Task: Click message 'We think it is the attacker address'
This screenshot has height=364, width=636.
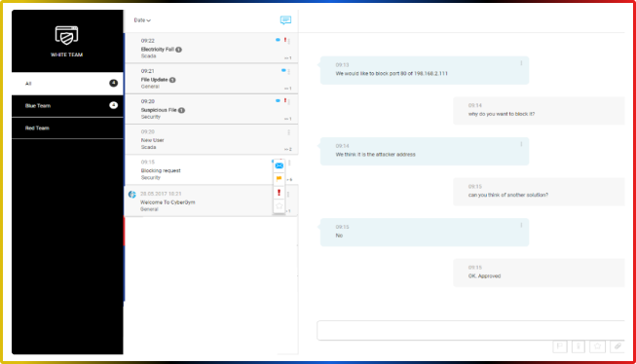Action: tap(425, 151)
